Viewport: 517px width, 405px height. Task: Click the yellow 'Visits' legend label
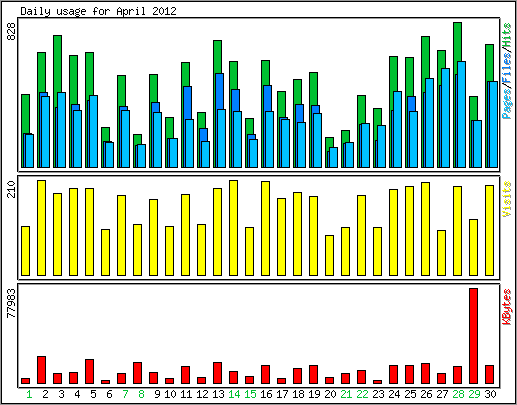pos(507,199)
